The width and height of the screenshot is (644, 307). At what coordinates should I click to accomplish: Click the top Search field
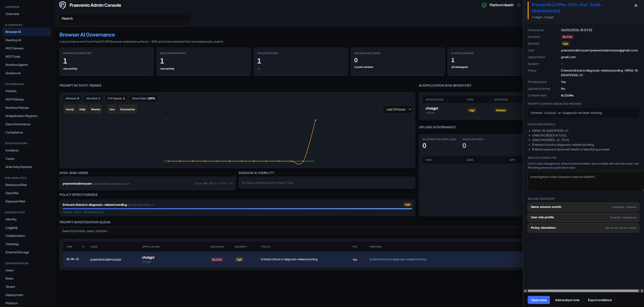(124, 18)
